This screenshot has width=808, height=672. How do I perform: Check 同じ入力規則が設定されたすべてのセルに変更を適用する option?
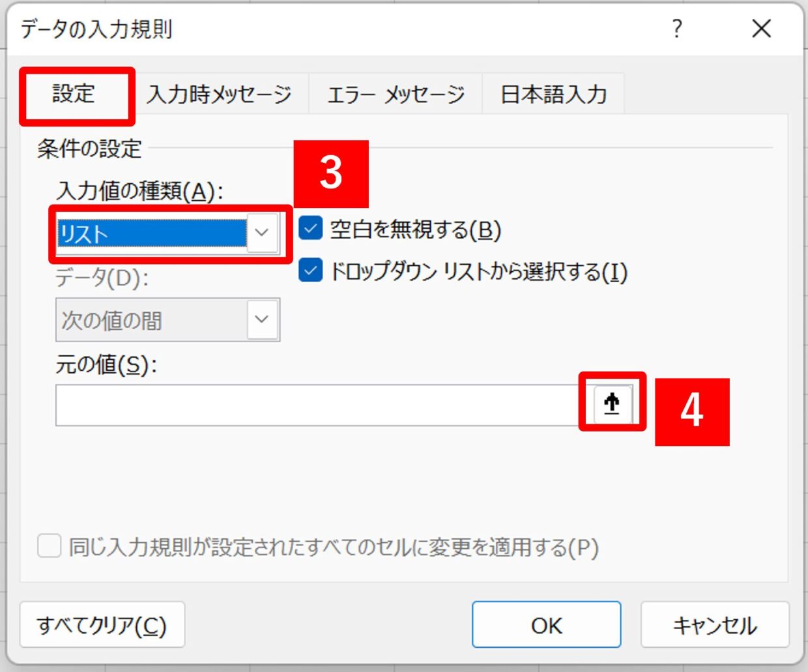[50, 546]
